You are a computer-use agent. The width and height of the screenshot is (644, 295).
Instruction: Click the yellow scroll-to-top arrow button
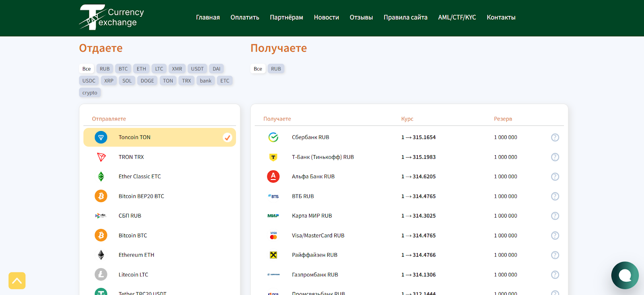17,280
